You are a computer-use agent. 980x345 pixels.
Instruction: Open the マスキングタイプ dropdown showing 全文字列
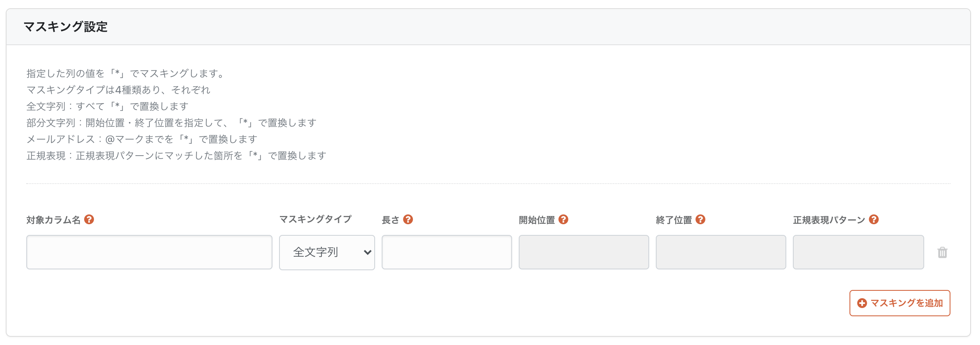[x=327, y=252]
